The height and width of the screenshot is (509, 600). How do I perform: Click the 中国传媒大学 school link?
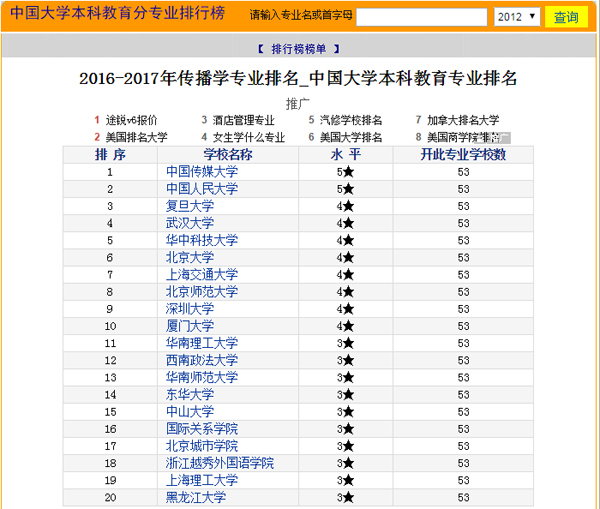click(x=202, y=172)
